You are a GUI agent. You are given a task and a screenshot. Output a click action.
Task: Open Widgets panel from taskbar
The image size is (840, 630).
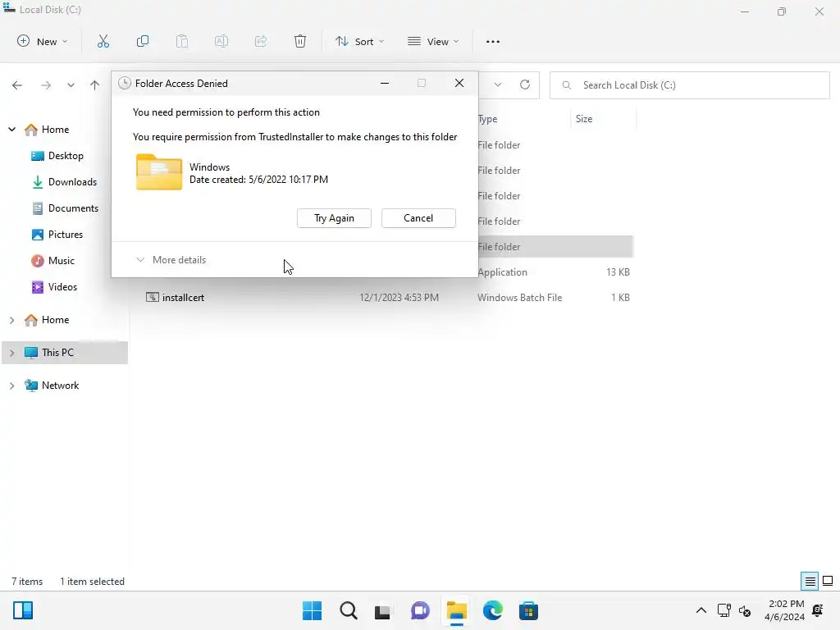click(23, 610)
